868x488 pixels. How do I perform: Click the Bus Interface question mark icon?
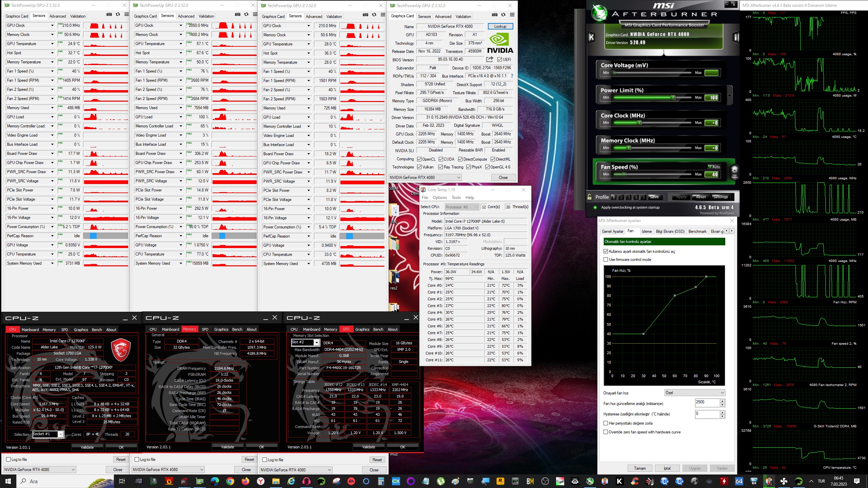(512, 76)
